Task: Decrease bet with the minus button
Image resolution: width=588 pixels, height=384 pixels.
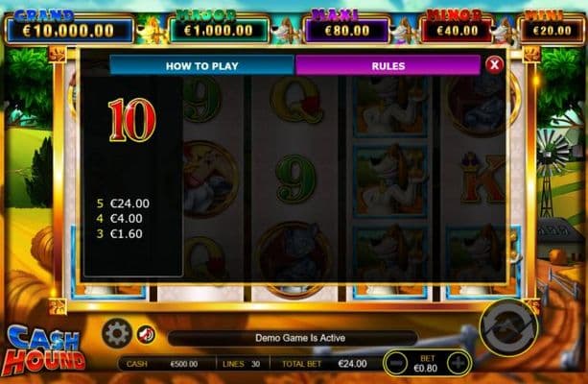Action: (x=396, y=363)
